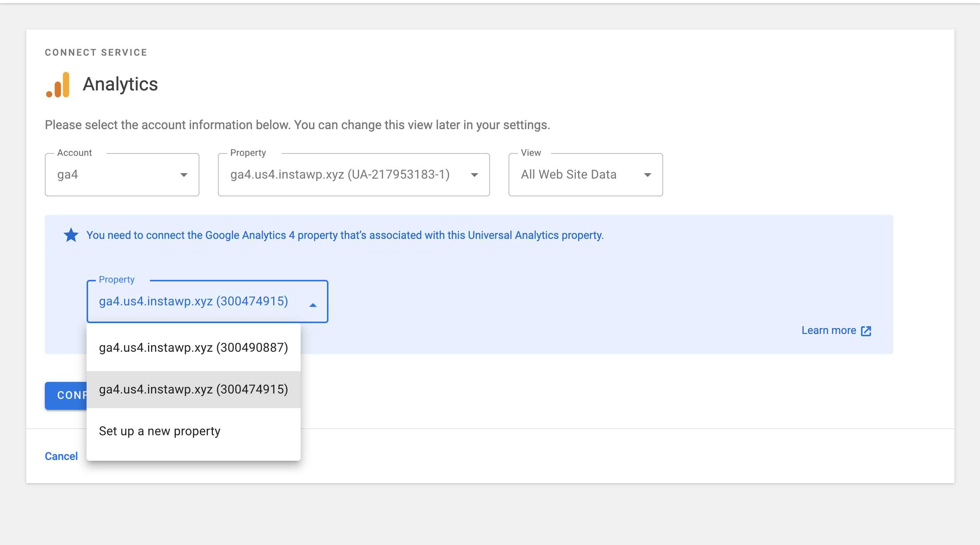Collapse the GA4 Property dropdown

(x=313, y=305)
